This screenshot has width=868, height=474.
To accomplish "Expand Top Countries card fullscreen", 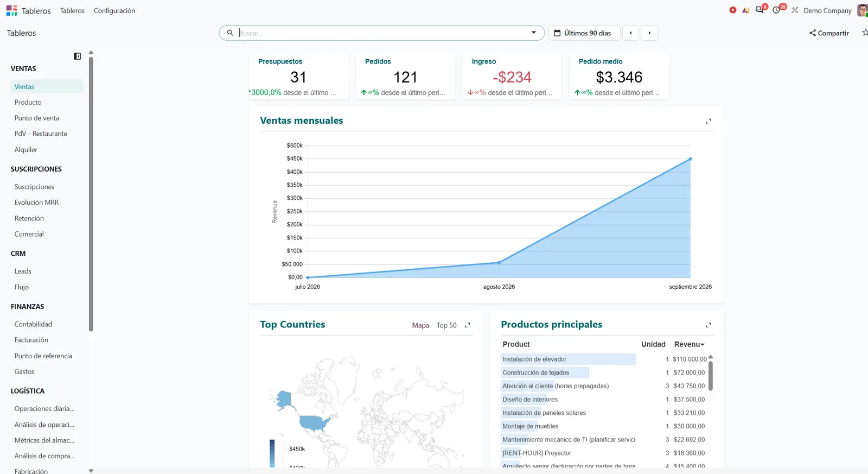I will point(468,325).
